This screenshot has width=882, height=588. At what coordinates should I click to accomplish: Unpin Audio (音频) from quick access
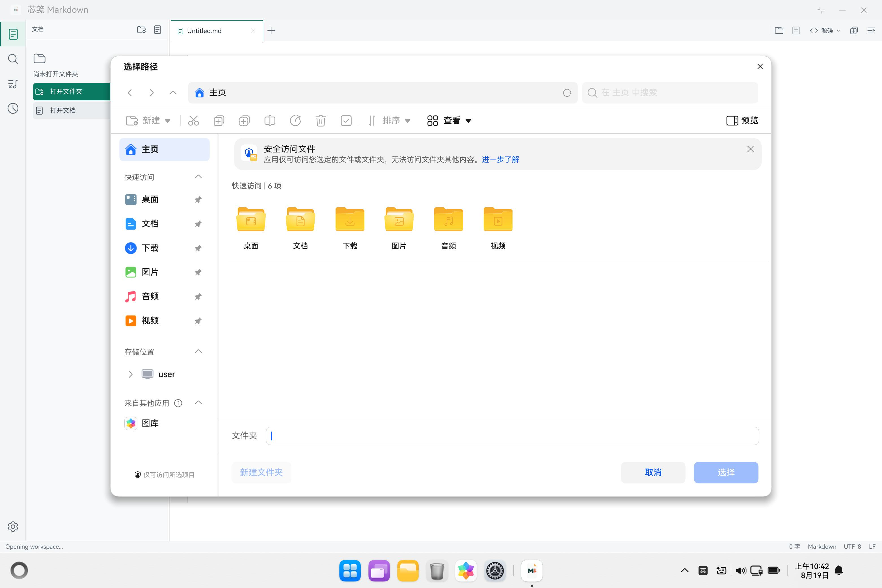[x=198, y=297]
